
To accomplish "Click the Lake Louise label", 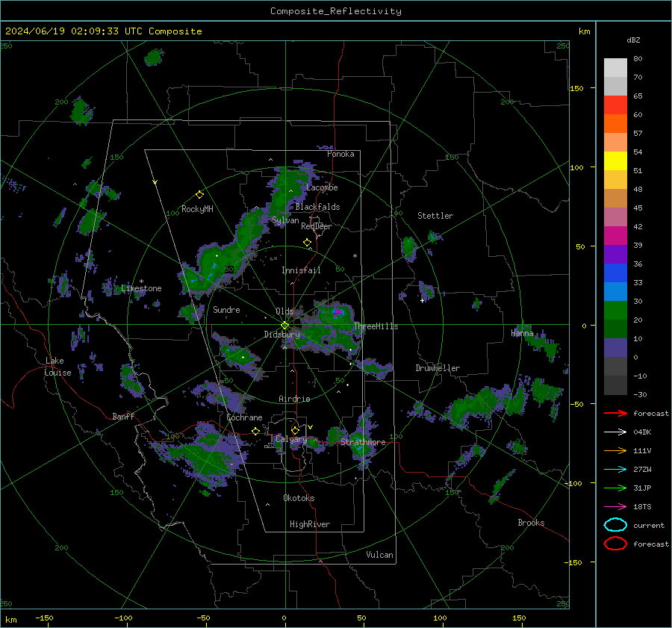I will [x=57, y=367].
